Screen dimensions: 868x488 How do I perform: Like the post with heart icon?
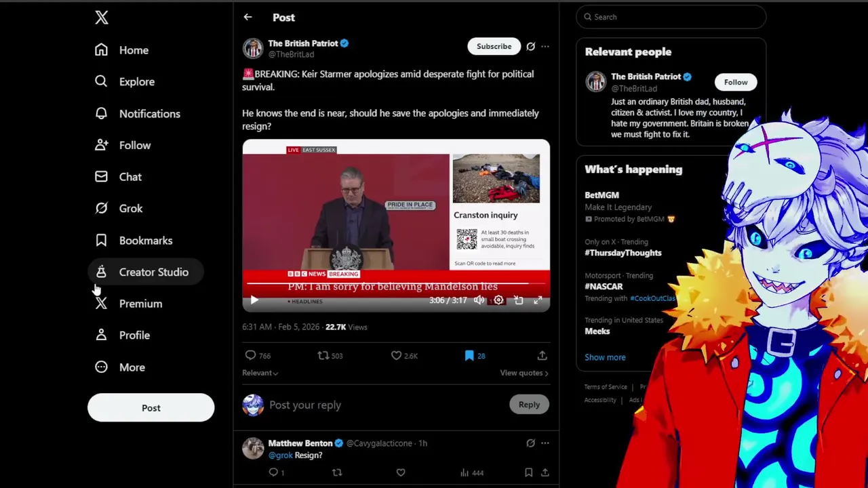coord(396,355)
